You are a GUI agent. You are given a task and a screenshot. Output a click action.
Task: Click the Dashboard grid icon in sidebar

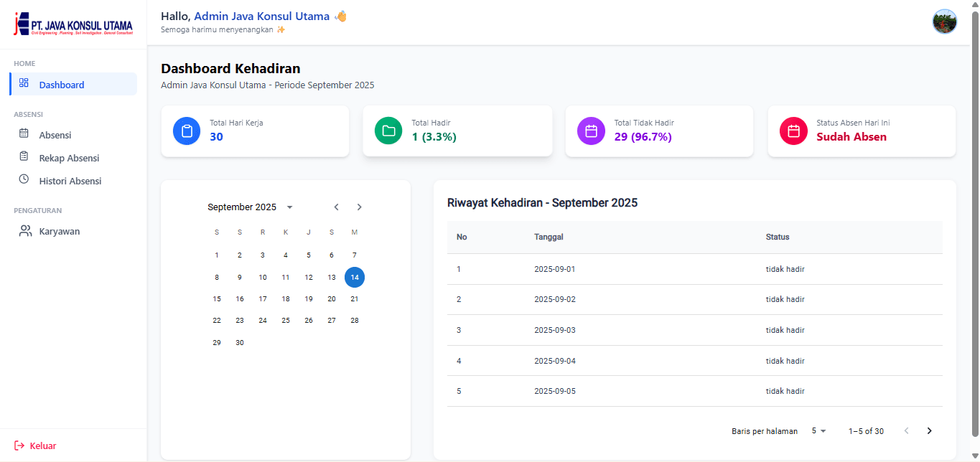pos(24,83)
